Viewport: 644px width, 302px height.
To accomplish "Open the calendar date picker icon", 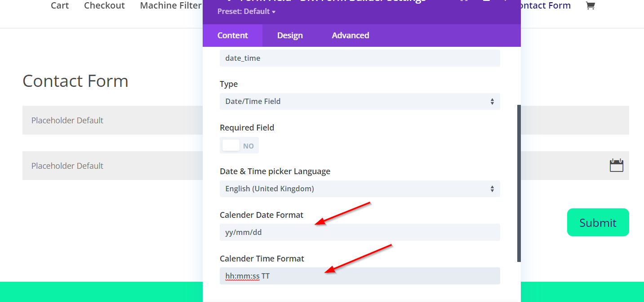I will coord(616,166).
